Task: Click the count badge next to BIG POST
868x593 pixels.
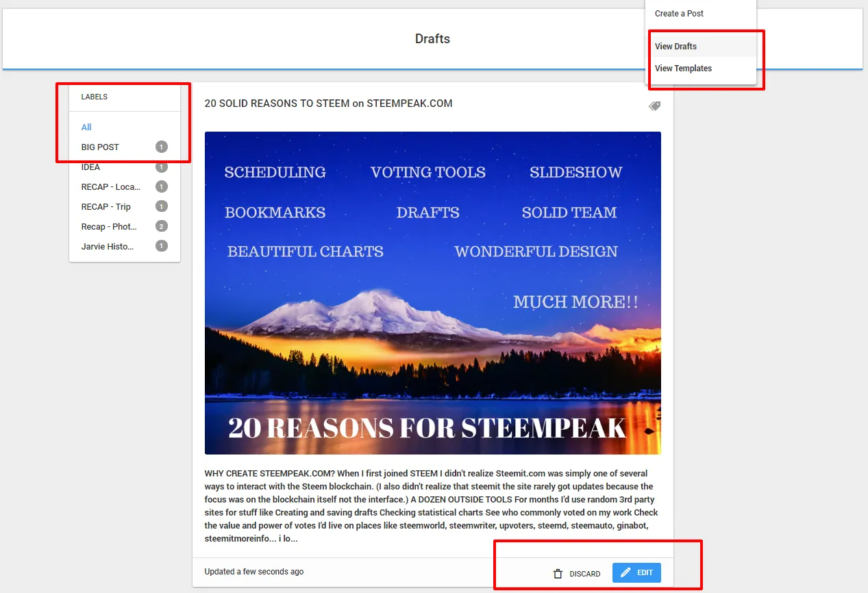Action: 162,147
